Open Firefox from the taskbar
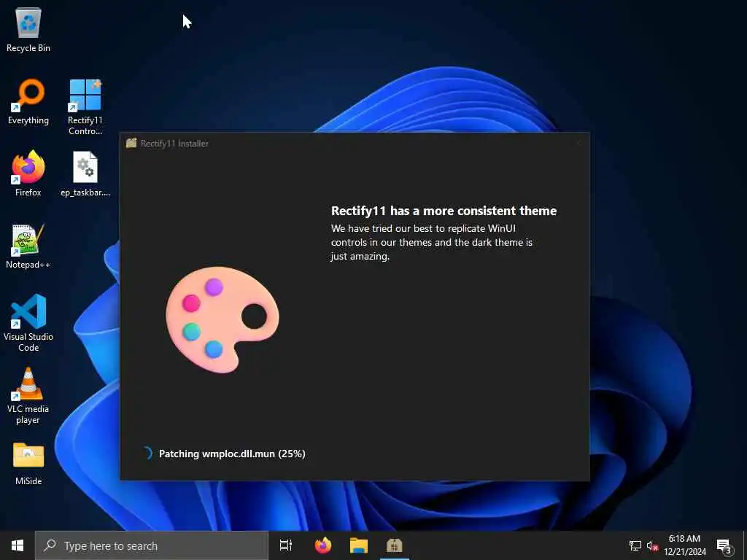The image size is (747, 560). [323, 545]
